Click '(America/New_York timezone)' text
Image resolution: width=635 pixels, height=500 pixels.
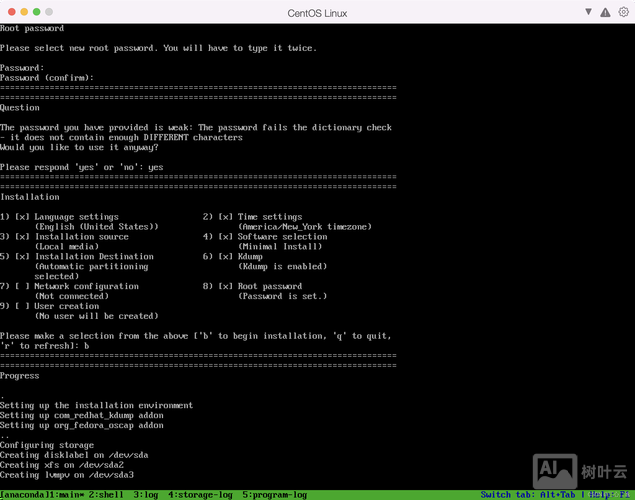(x=305, y=227)
